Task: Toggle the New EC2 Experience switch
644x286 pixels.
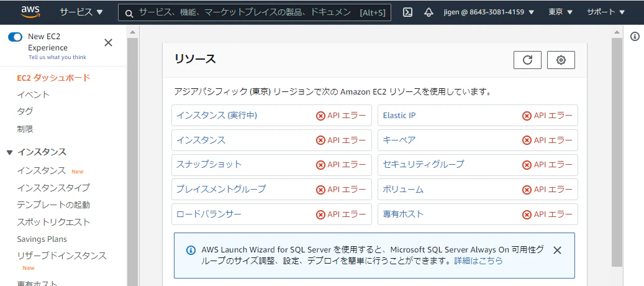Action: [15, 37]
